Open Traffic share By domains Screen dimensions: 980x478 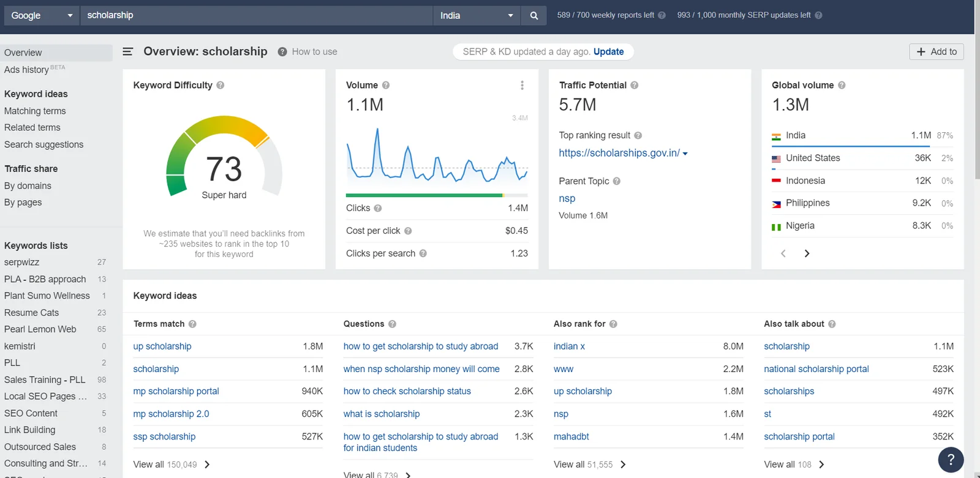[28, 185]
